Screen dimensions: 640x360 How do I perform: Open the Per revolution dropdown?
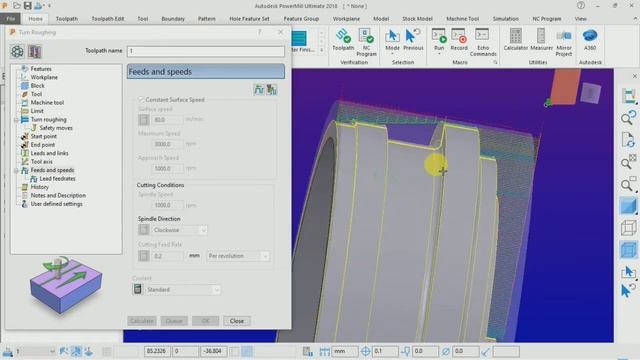(x=238, y=256)
